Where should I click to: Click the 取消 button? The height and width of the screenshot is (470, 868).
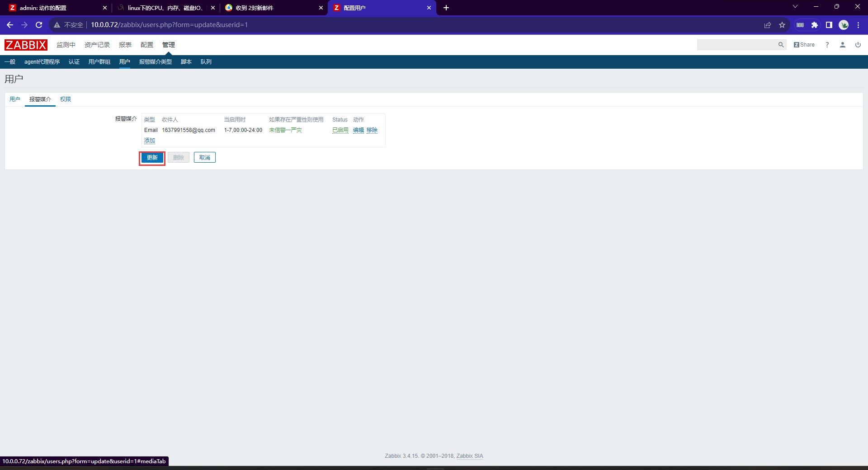205,158
